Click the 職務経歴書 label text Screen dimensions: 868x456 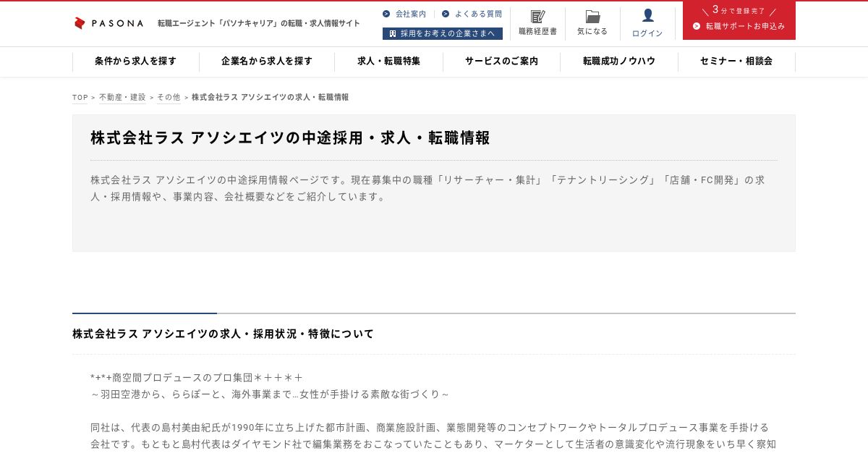[x=537, y=32]
